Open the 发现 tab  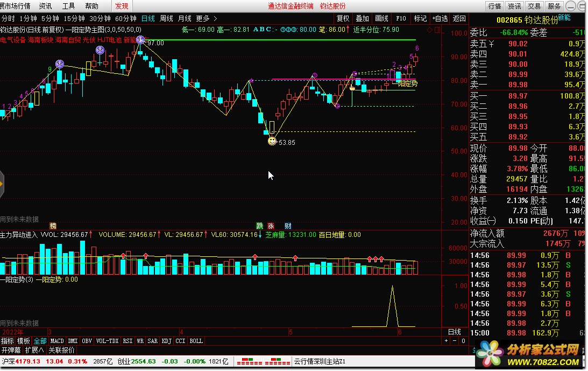click(122, 6)
